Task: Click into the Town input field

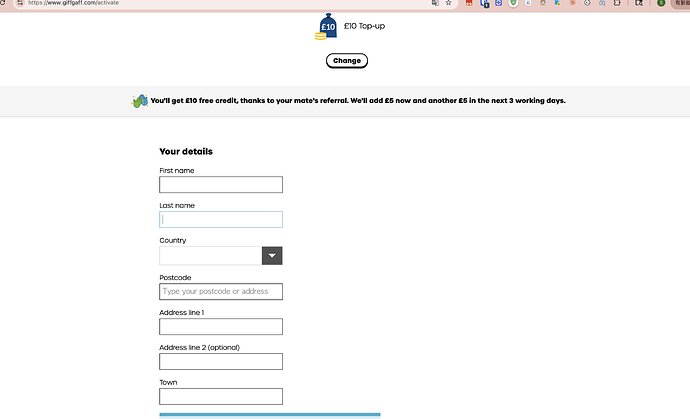Action: pyautogui.click(x=221, y=397)
